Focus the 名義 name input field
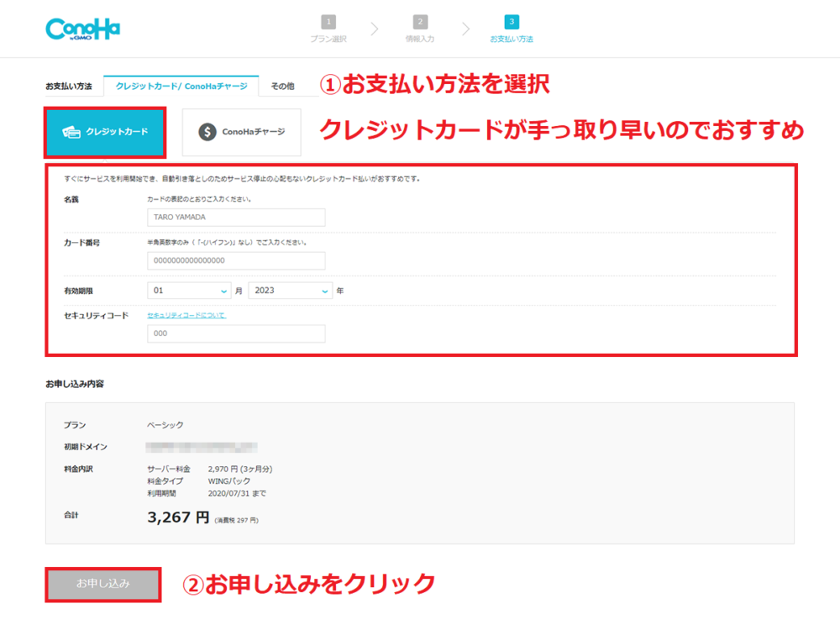The width and height of the screenshot is (840, 630). pos(236,218)
